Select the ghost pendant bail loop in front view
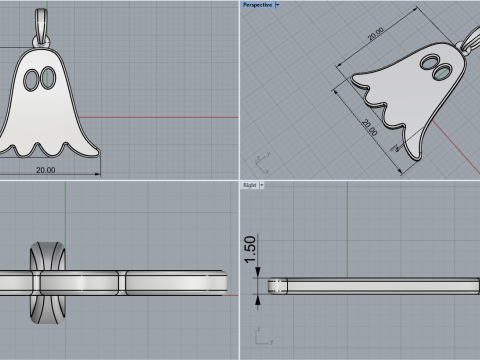Screen dimensions: 480x360 coord(41,27)
